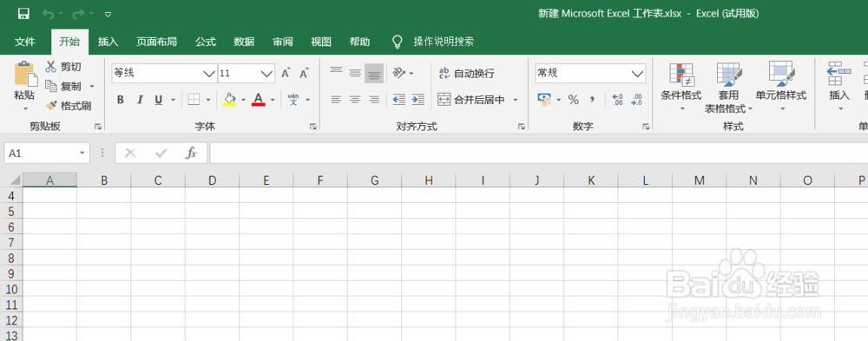This screenshot has height=341, width=868.
Task: Open 套用表格格式 table formats
Action: [x=729, y=88]
